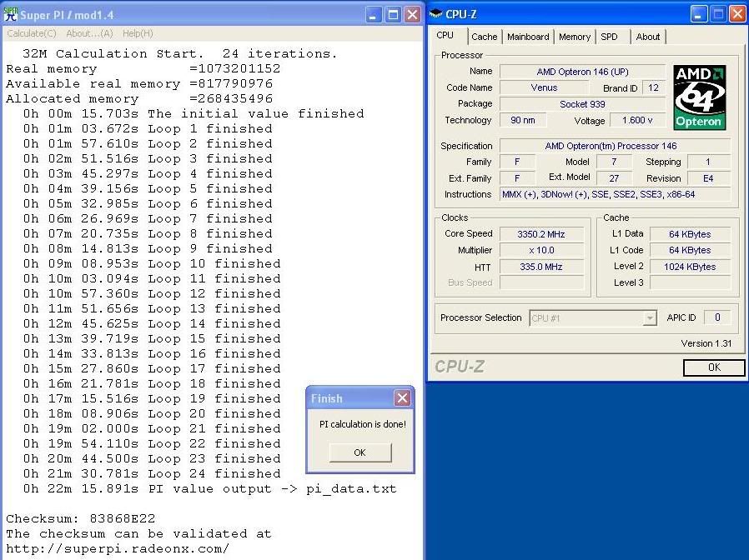Click the "Allocated memory =268435496" line
The width and height of the screenshot is (749, 560).
tap(139, 99)
